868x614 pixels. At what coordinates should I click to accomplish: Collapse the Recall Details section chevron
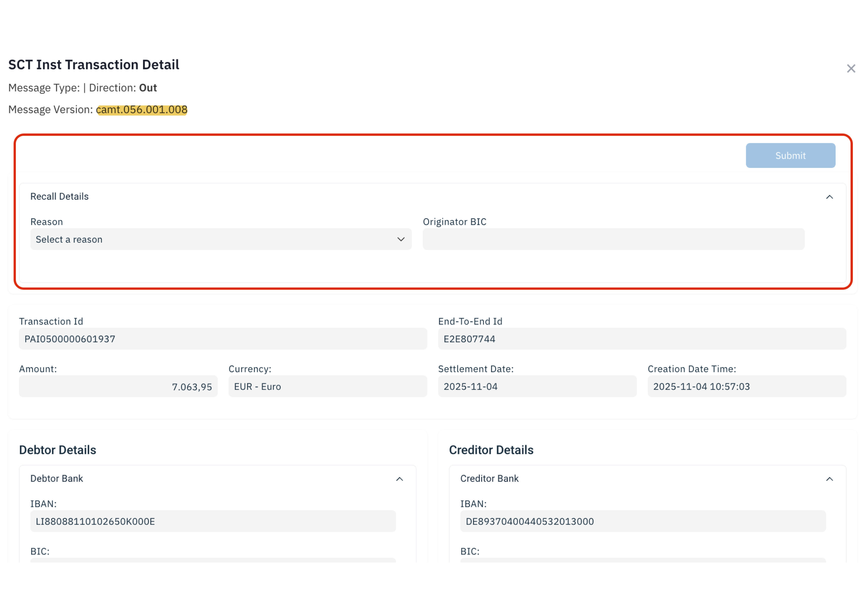click(x=829, y=197)
